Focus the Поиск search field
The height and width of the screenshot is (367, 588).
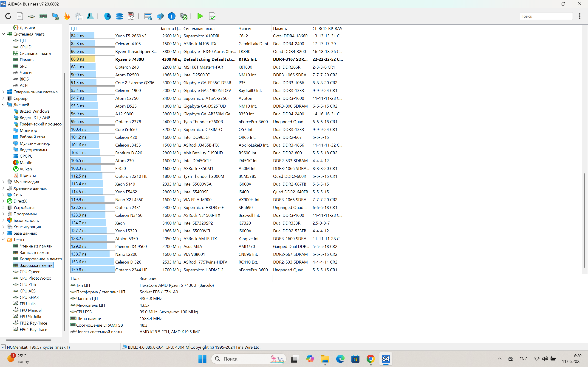pos(546,16)
